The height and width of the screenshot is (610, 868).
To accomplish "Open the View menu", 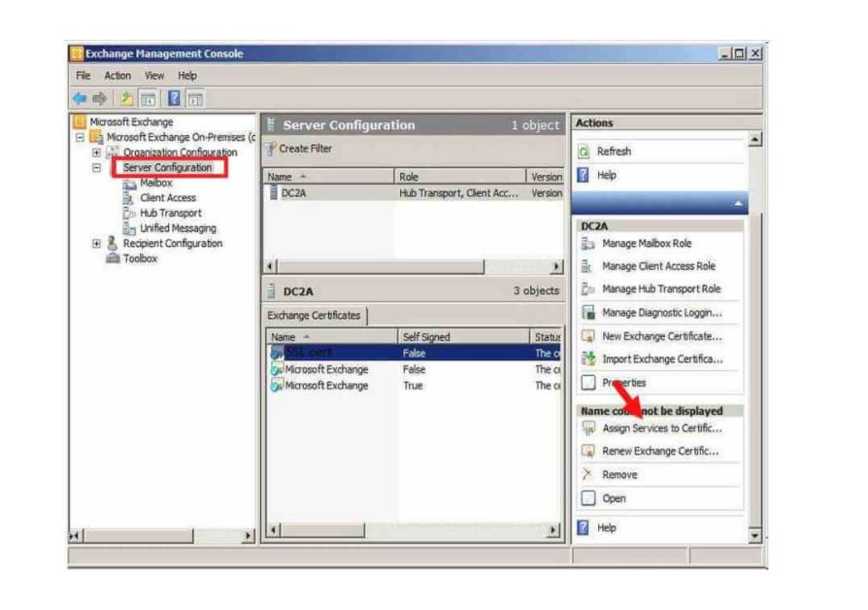I will pyautogui.click(x=154, y=76).
